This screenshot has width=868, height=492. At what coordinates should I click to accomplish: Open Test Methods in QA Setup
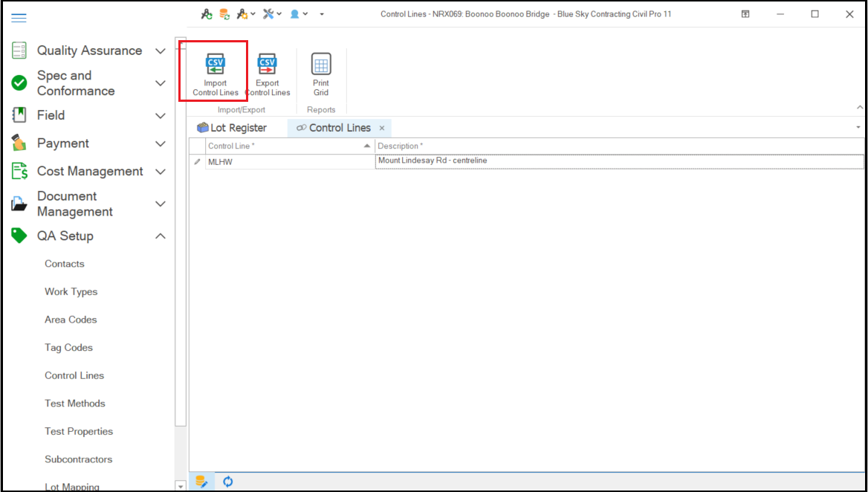tap(75, 404)
